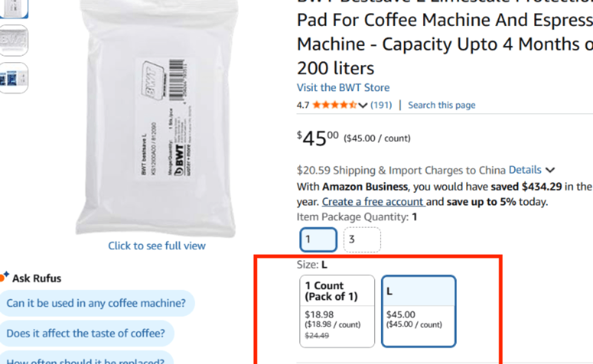The image size is (593, 364).
Task: Click to see full view link
Action: (x=156, y=246)
